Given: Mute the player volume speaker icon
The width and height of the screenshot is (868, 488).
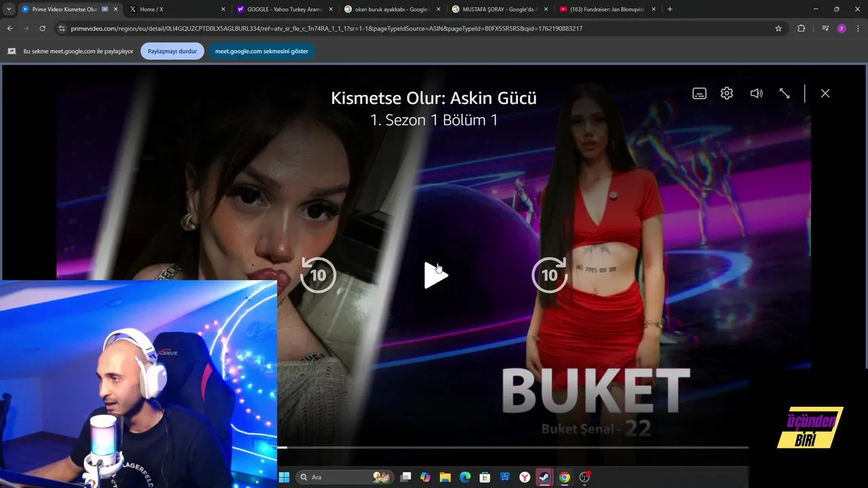Looking at the screenshot, I should coord(756,94).
